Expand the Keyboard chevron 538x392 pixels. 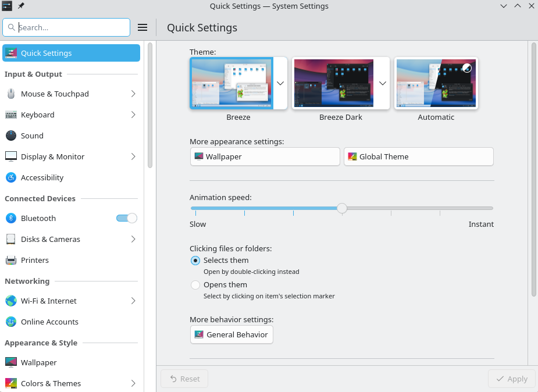133,115
